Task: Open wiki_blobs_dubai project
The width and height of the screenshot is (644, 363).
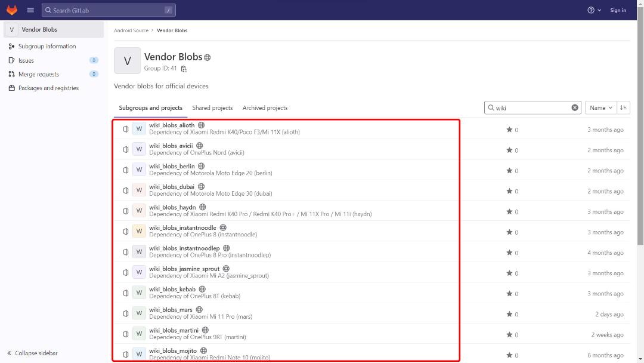Action: coord(172,187)
